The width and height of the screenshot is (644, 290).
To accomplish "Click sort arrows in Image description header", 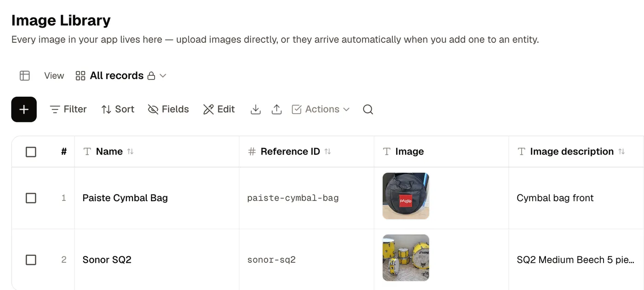I will pos(621,151).
